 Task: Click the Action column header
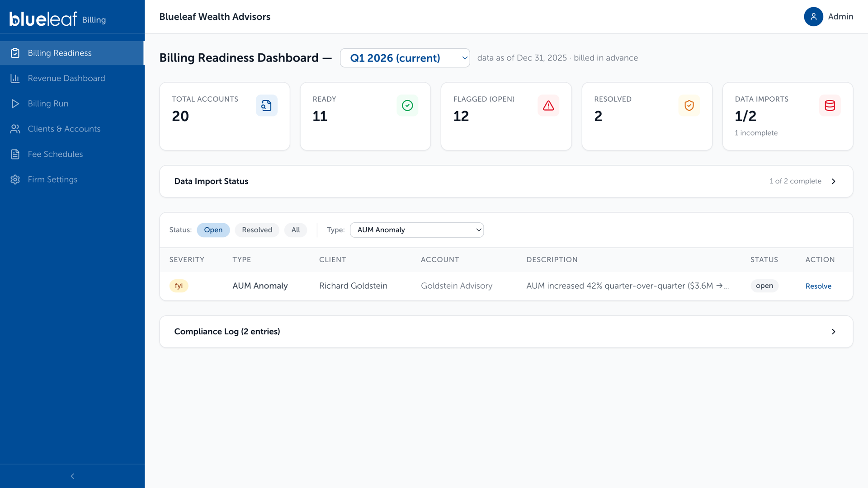[x=820, y=260]
